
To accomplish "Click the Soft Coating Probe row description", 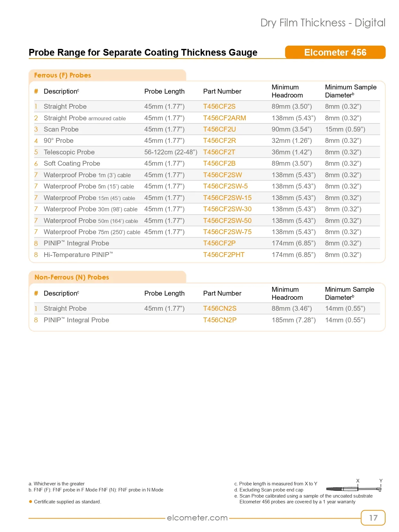I will pos(72,163).
